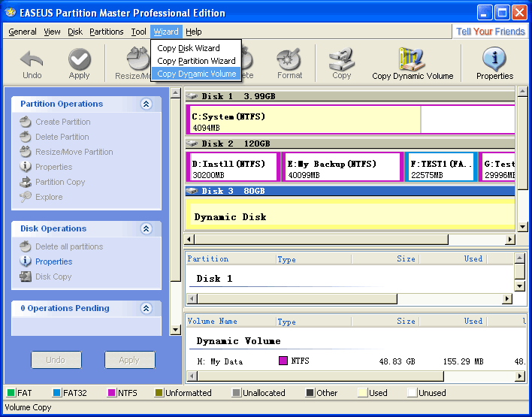Click the Used legend color swatch

point(362,393)
